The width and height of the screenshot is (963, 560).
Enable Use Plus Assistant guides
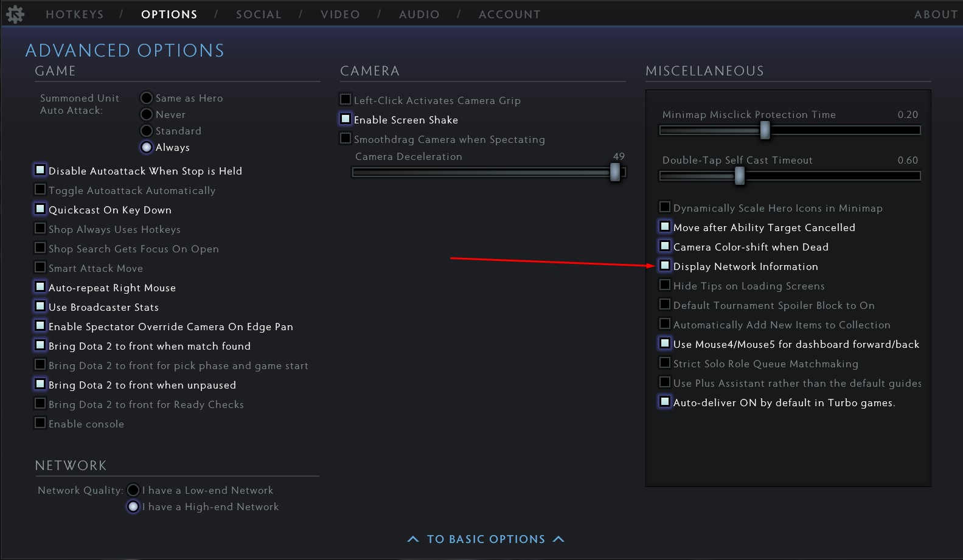[x=665, y=382]
